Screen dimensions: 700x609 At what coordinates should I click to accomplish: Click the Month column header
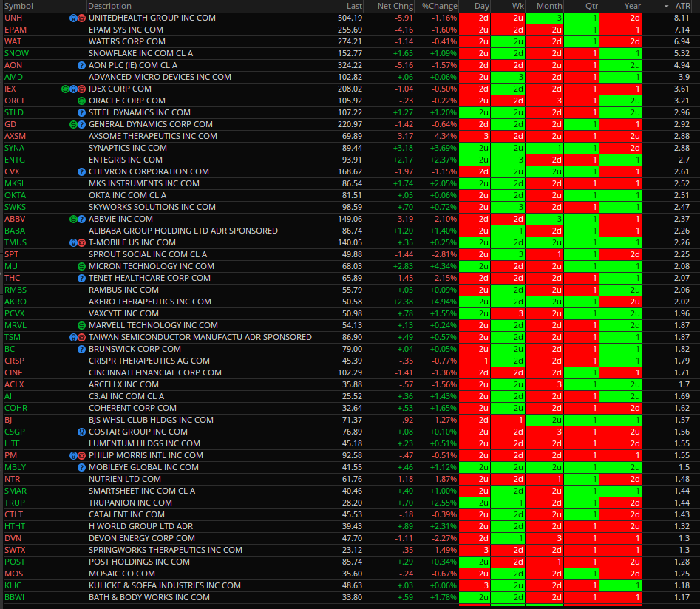click(x=545, y=6)
